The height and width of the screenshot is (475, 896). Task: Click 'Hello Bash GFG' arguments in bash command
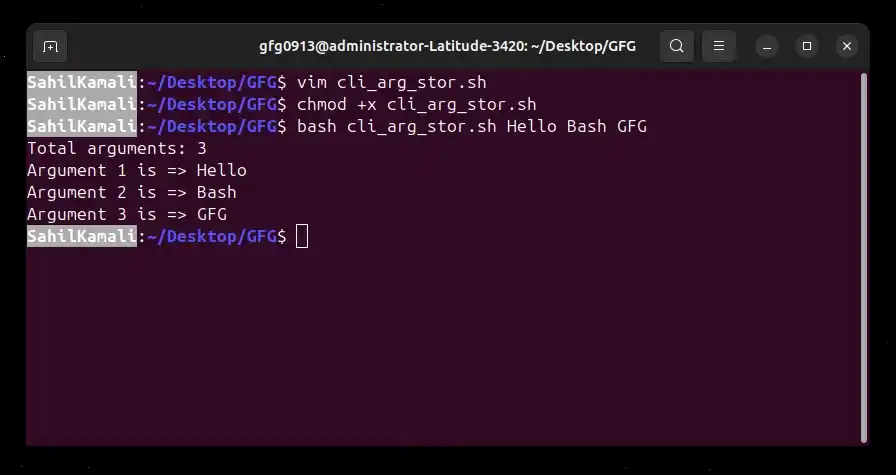pos(577,126)
